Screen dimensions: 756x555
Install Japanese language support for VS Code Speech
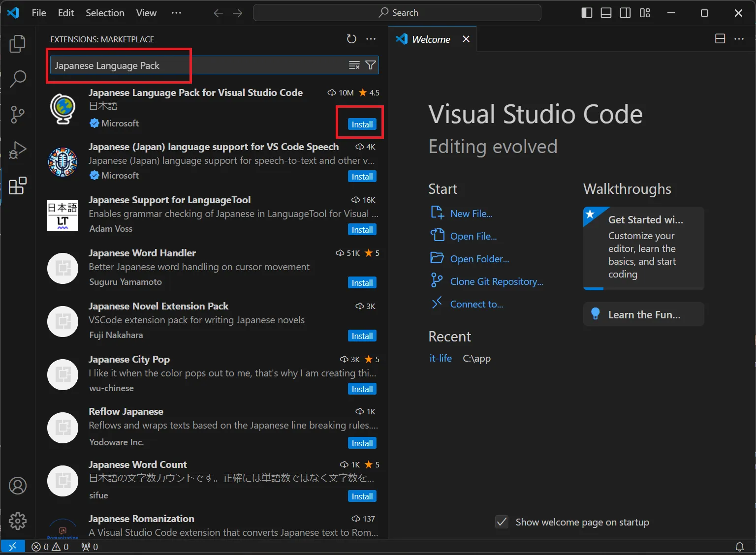point(362,177)
